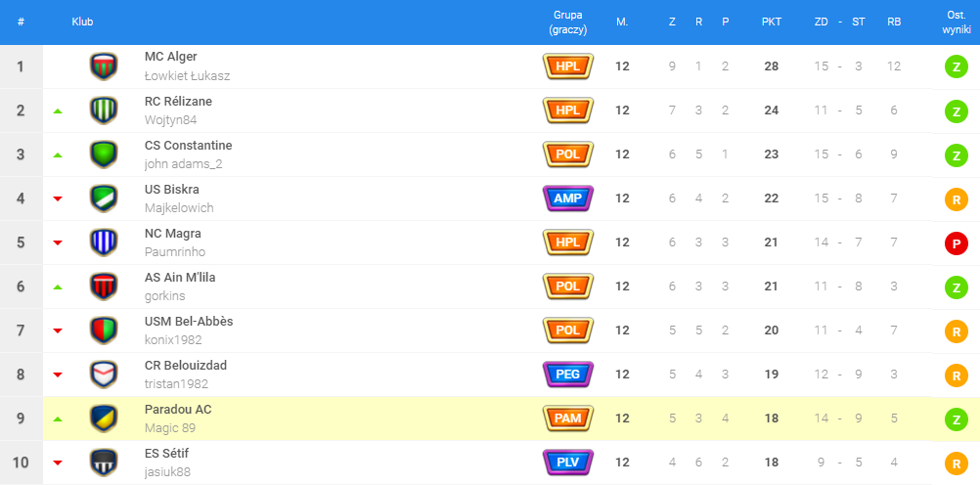
Task: Click the RC Rélizane striped crest icon
Action: point(103,110)
